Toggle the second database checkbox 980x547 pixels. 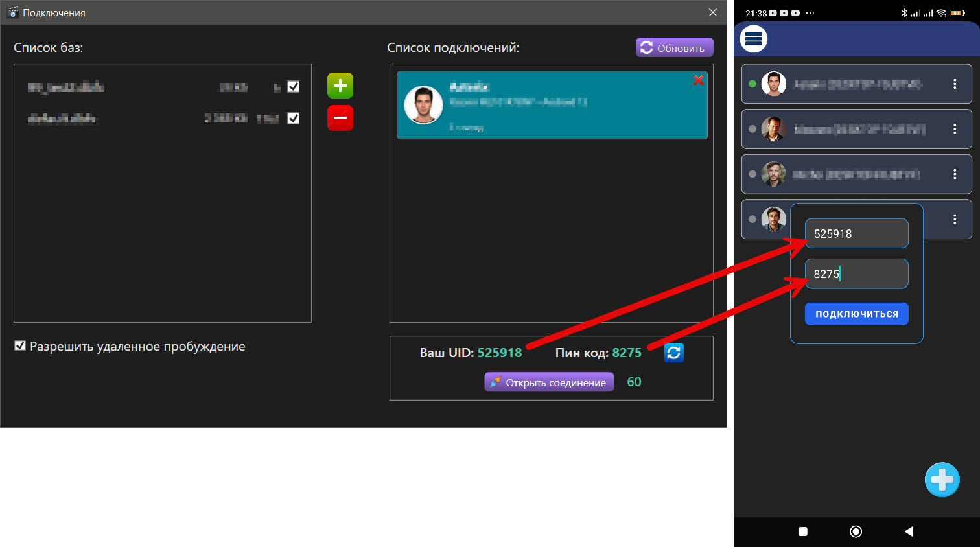pos(293,118)
